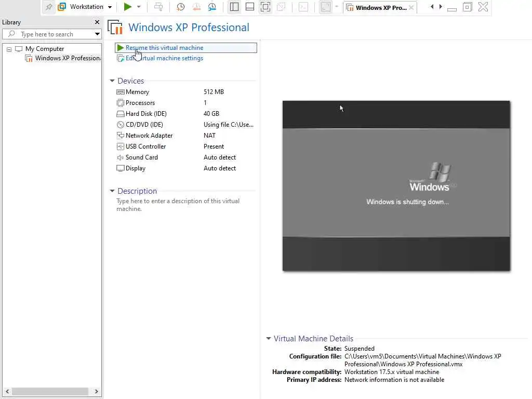Image resolution: width=532 pixels, height=399 pixels.
Task: Take a snapshot of this virtual machine
Action: click(180, 7)
